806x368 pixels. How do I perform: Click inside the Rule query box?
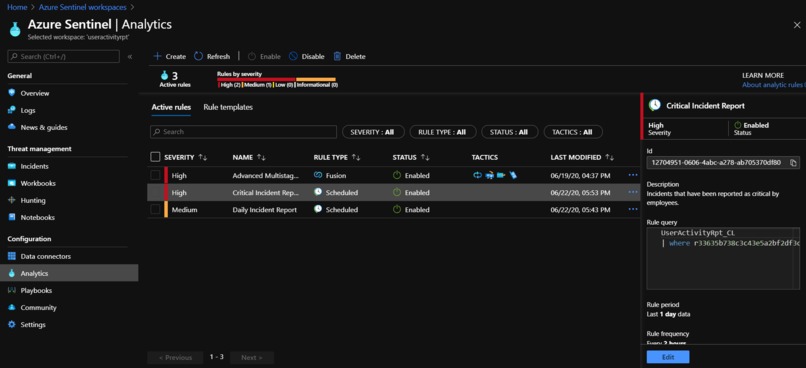point(723,259)
